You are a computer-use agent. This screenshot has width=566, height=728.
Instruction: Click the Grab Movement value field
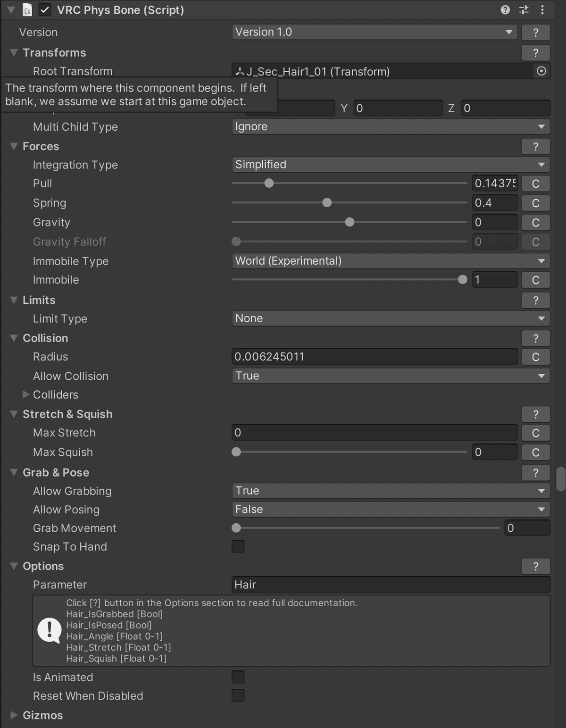point(527,528)
